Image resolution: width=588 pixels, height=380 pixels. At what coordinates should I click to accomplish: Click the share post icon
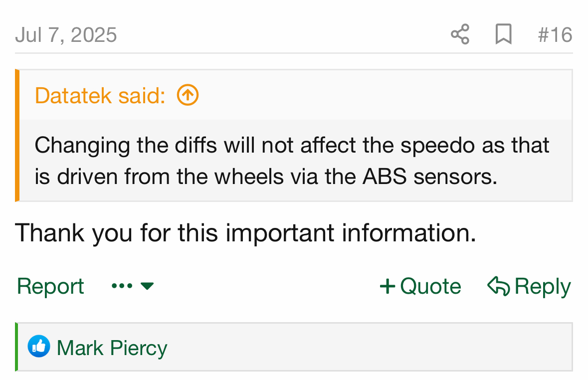[x=460, y=34]
